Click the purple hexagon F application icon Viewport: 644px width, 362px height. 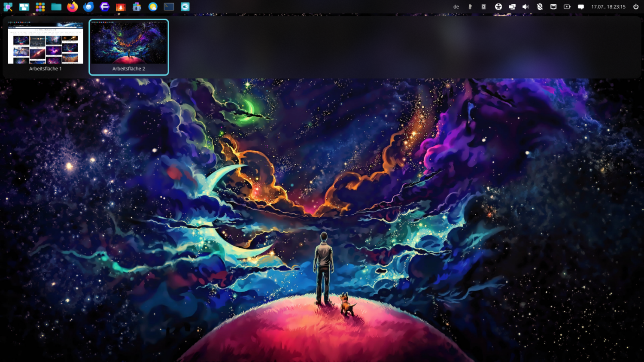(105, 7)
